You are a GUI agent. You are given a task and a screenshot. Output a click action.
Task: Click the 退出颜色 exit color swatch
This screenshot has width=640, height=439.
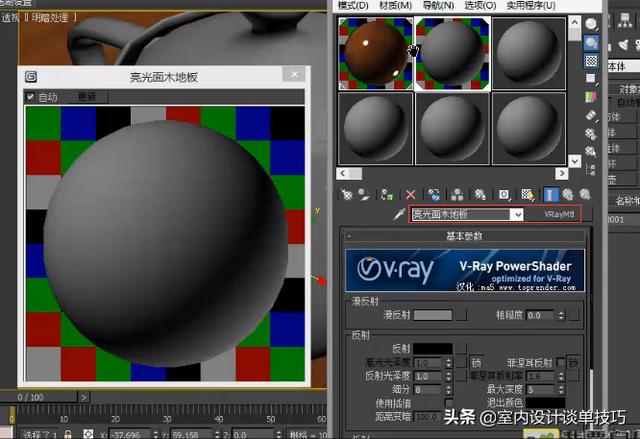(x=545, y=403)
